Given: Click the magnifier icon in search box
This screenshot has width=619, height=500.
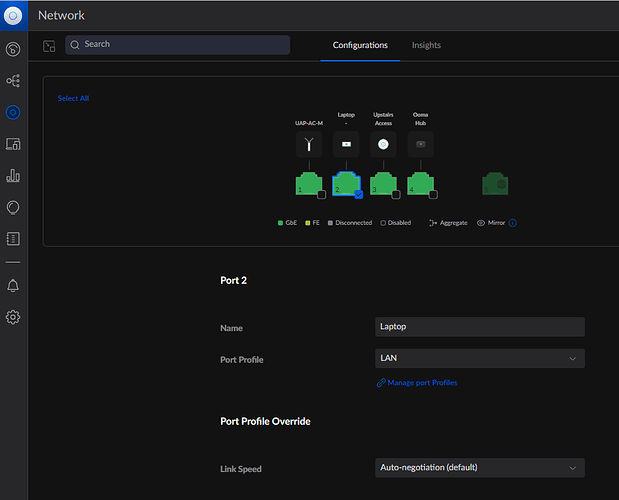Looking at the screenshot, I should coord(75,45).
